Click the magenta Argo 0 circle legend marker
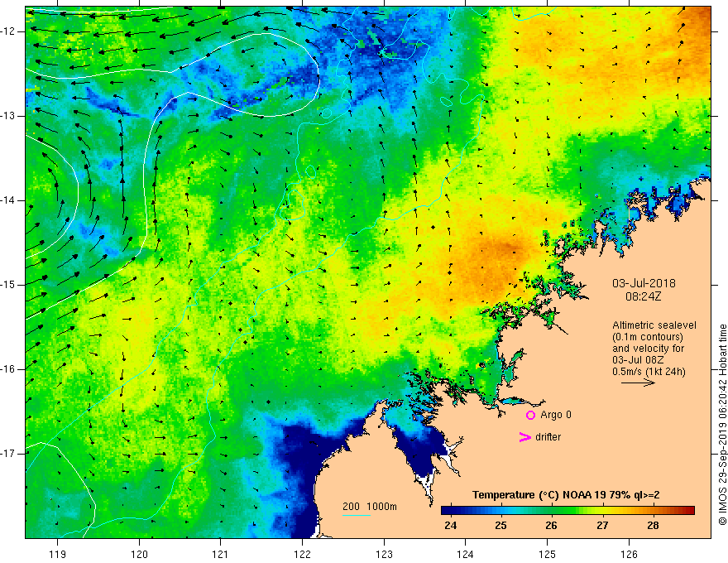The height and width of the screenshot is (563, 728). pos(530,416)
